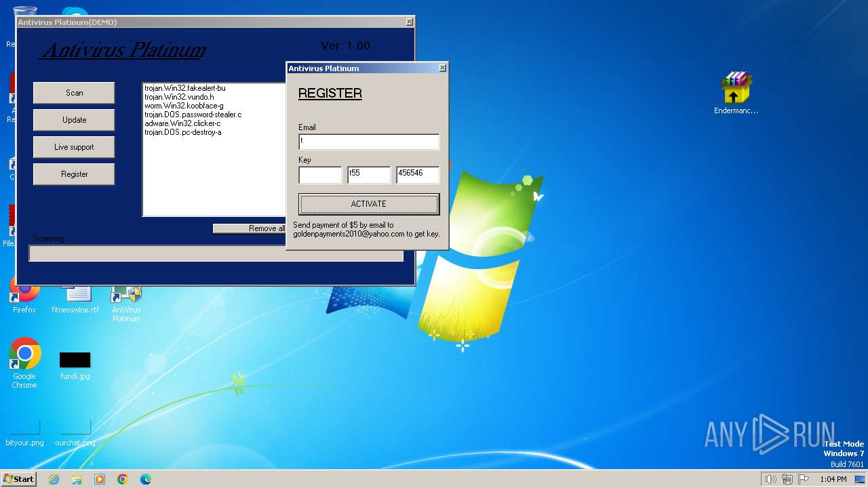
Task: Open Live support
Action: tap(74, 147)
